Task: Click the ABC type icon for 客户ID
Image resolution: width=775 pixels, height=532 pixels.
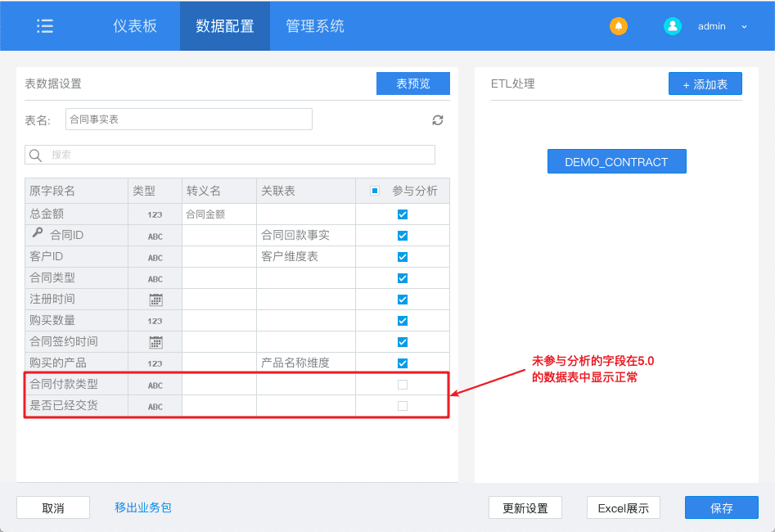Action: tap(155, 258)
